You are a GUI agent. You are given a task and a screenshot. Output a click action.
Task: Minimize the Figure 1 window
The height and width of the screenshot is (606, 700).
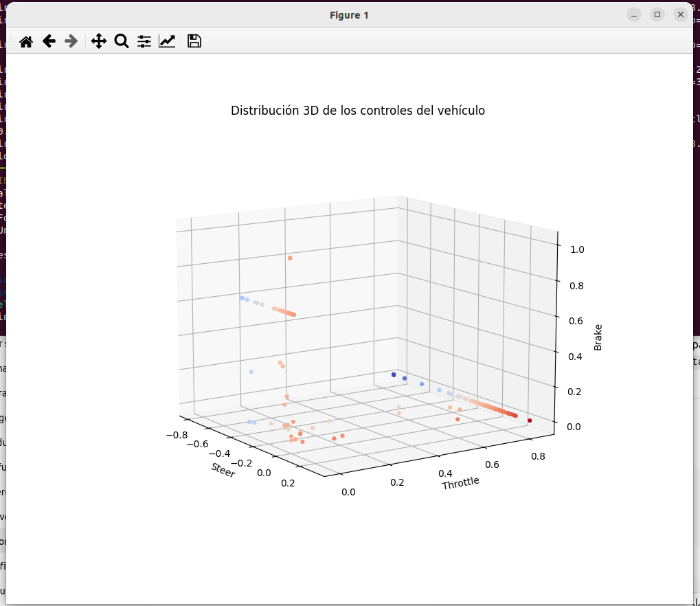click(x=633, y=14)
